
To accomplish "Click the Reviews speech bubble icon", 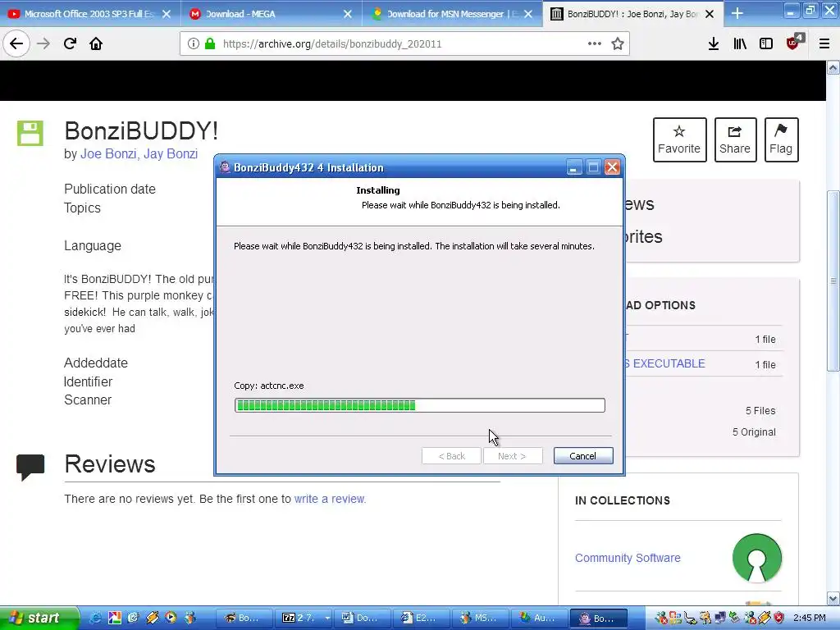I will point(30,467).
